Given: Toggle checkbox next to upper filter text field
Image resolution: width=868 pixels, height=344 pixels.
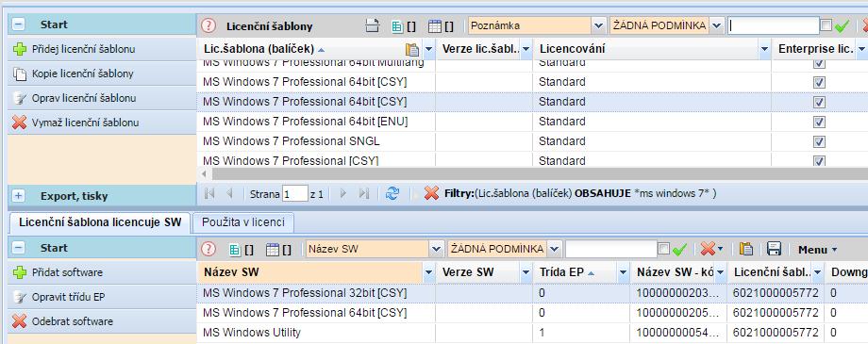Looking at the screenshot, I should [826, 25].
